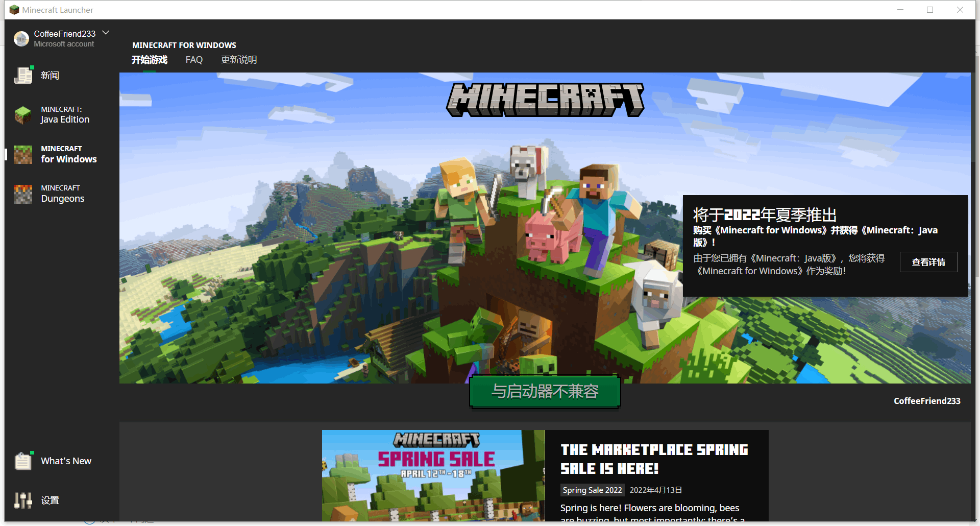
Task: Click the 查看详情 button
Action: 928,262
